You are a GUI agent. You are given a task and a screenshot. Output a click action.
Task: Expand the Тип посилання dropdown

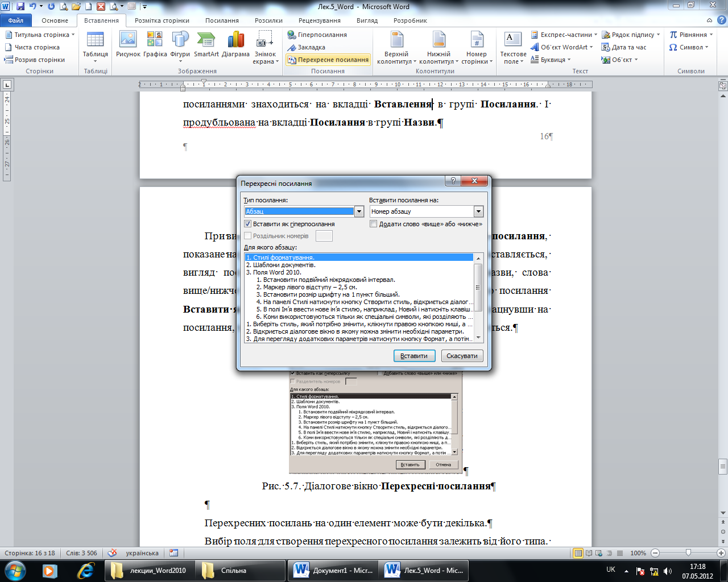pyautogui.click(x=359, y=211)
